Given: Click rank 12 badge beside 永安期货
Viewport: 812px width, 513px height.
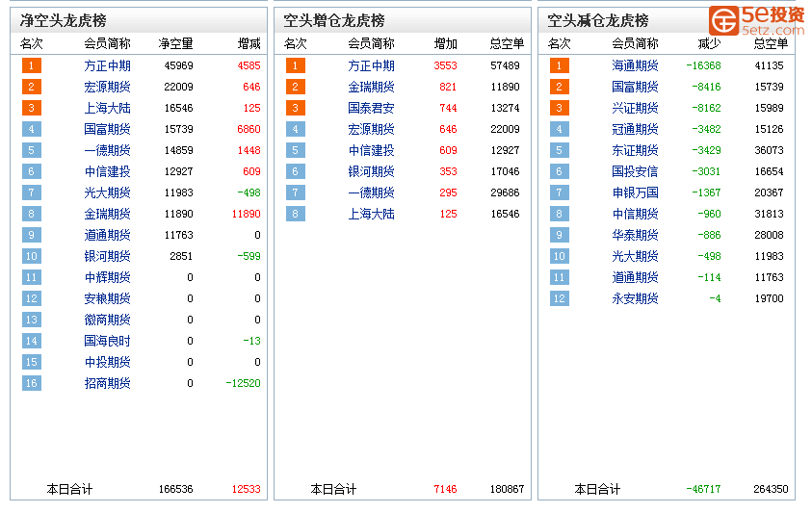Looking at the screenshot, I should [x=560, y=298].
